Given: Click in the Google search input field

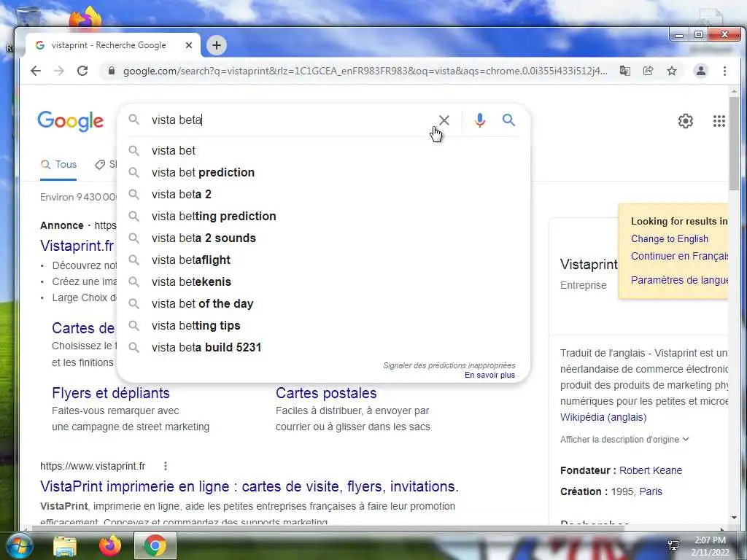Looking at the screenshot, I should click(x=290, y=120).
